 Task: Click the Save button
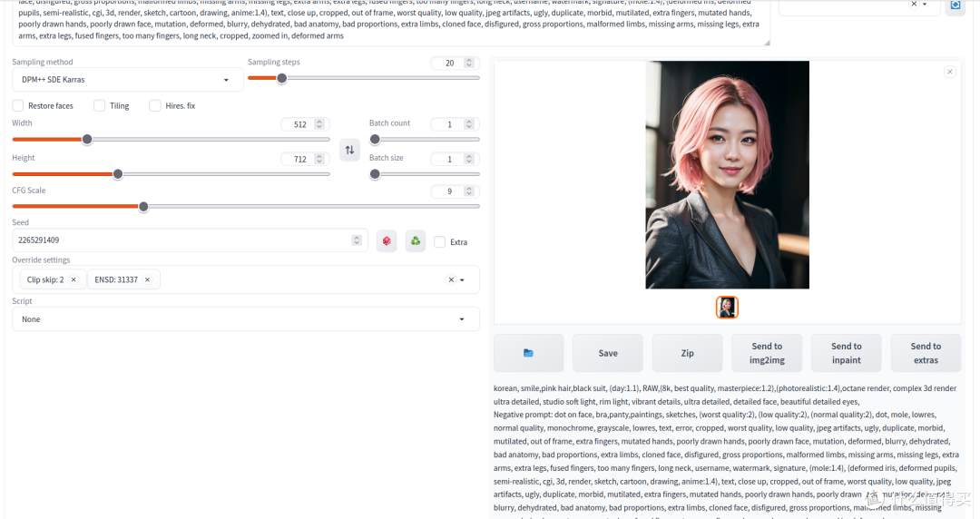pyautogui.click(x=607, y=353)
